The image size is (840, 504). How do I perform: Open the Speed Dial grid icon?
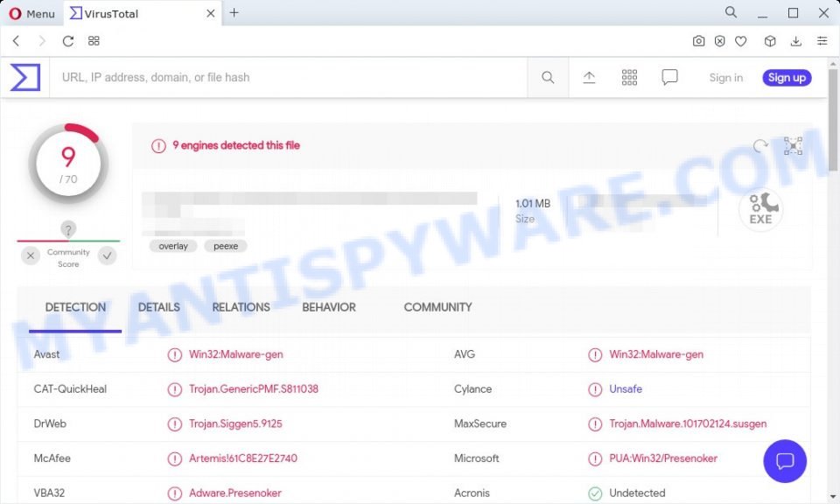tap(94, 41)
